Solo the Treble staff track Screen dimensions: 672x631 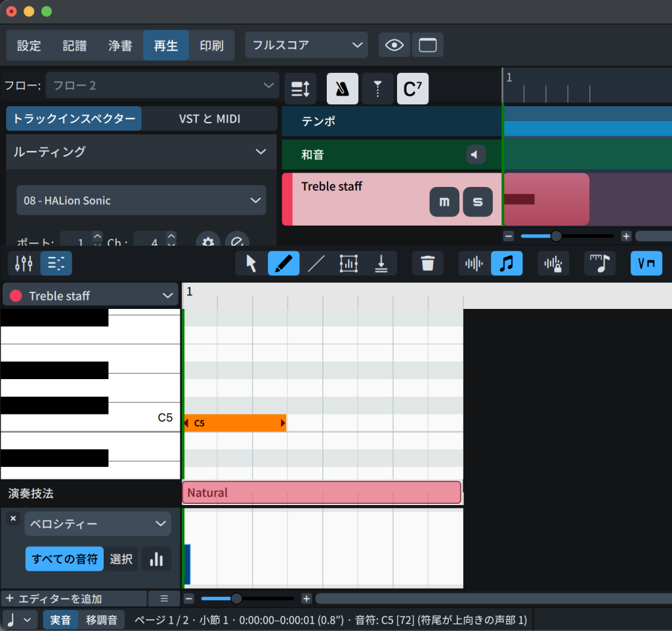478,203
